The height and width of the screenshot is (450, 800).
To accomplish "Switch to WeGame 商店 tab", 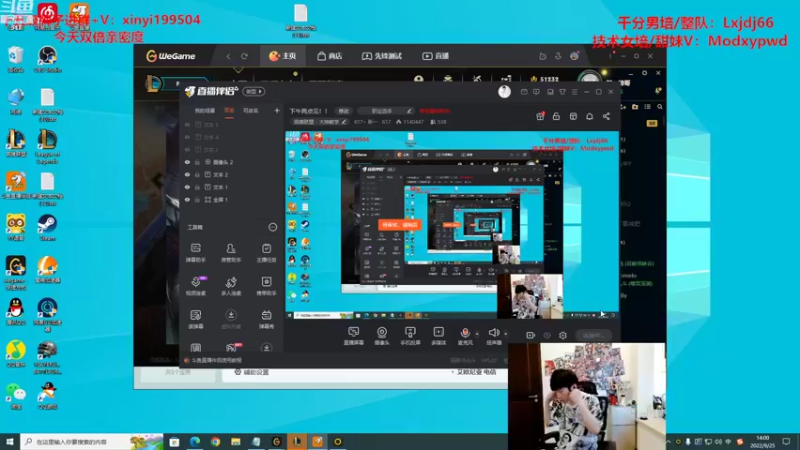I will (330, 56).
